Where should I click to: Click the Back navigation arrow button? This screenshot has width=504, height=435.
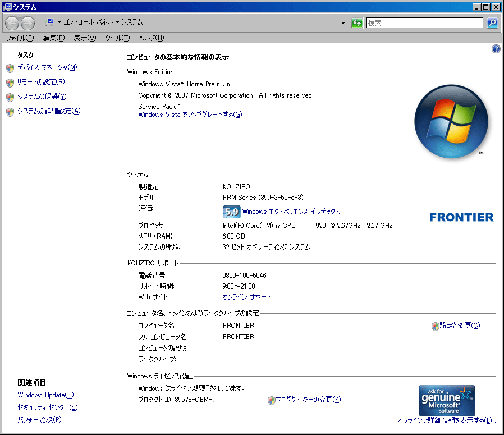pyautogui.click(x=12, y=23)
